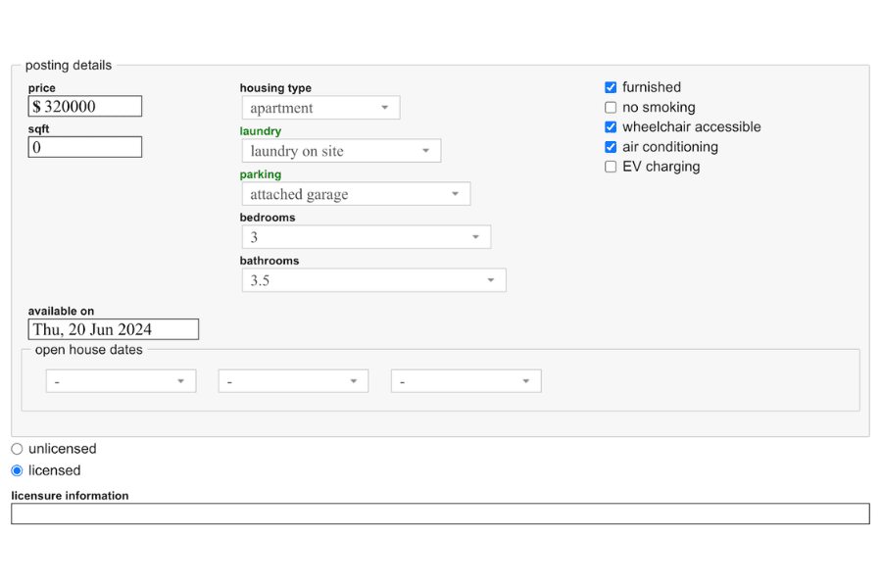Click the air conditioning label text
This screenshot has height=588, width=882.
click(x=670, y=147)
